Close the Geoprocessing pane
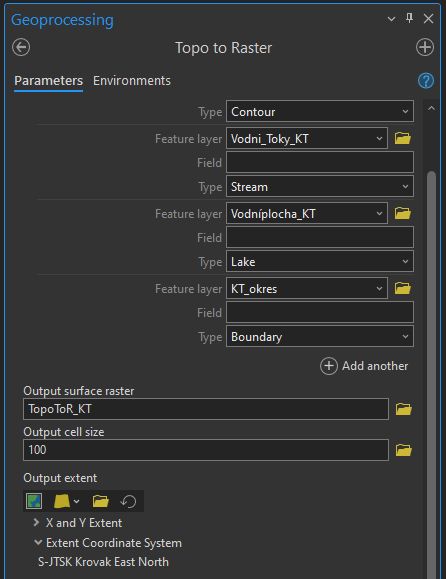 pos(428,18)
